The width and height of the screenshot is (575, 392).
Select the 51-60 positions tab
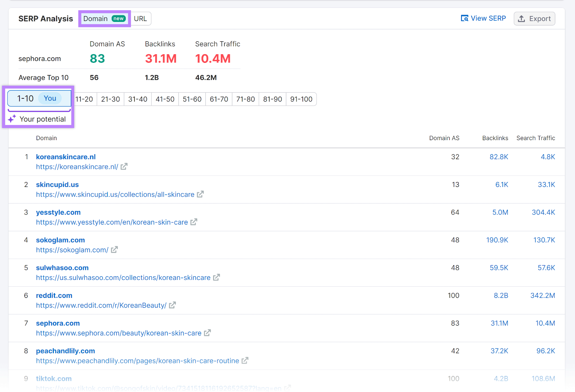pos(192,99)
